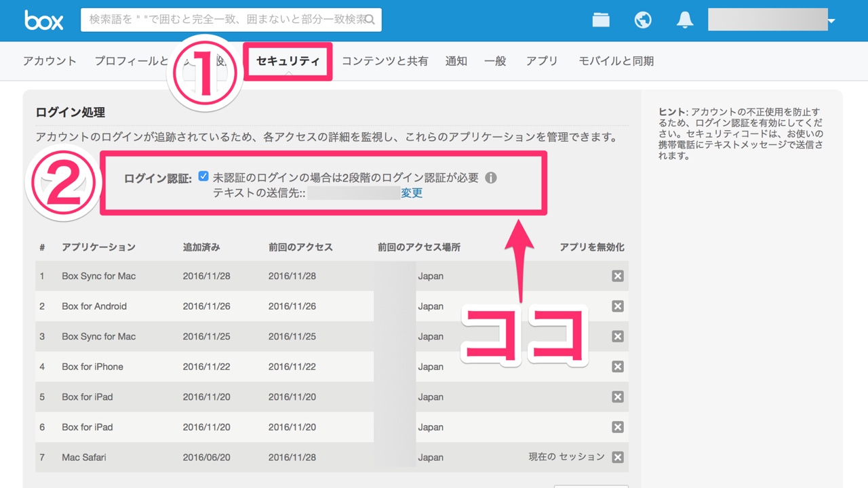Click the globe language icon
Viewport: 868px width, 488px height.
coord(643,20)
